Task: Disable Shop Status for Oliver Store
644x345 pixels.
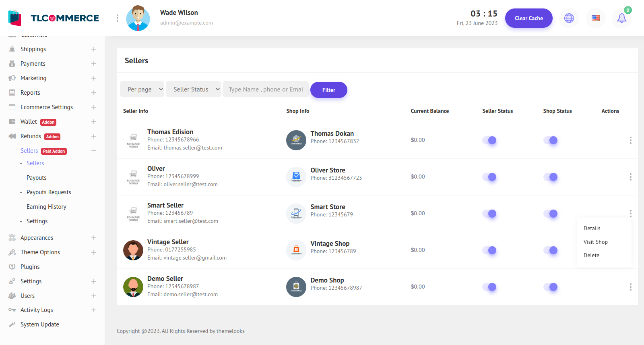Action: pyautogui.click(x=551, y=177)
